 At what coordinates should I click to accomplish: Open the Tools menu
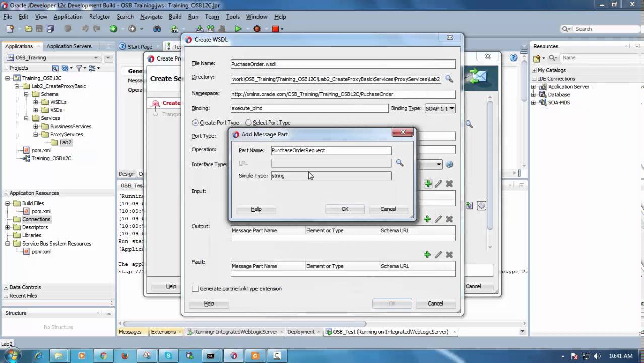coord(233,17)
